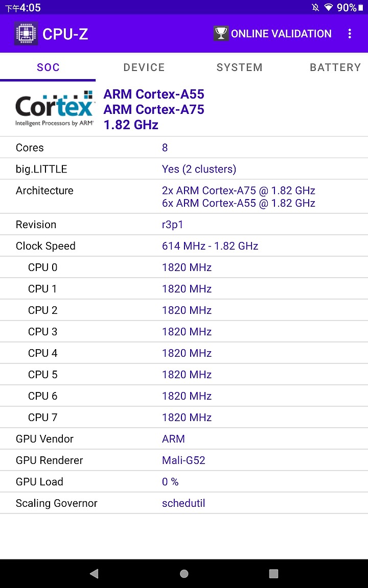Tap the Cortex ARM logo image
The height and width of the screenshot is (588, 368).
[x=54, y=109]
